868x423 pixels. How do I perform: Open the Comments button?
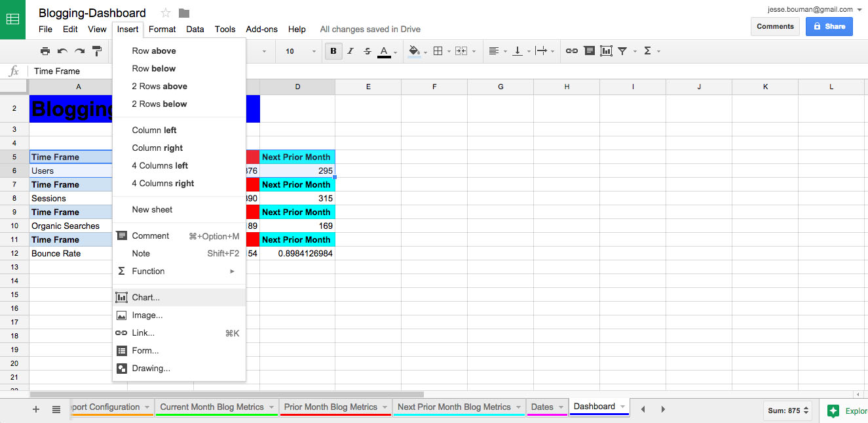point(775,26)
